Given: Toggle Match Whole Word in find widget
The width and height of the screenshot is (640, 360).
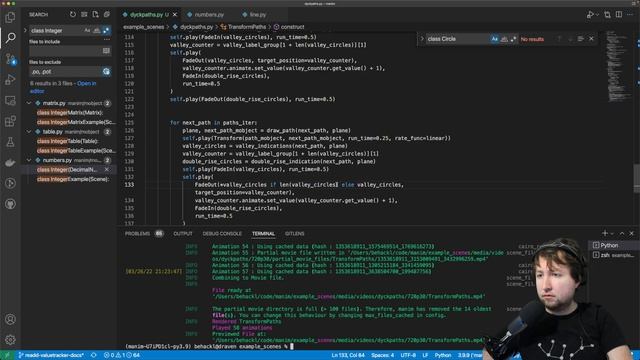Looking at the screenshot, I should click(x=504, y=39).
